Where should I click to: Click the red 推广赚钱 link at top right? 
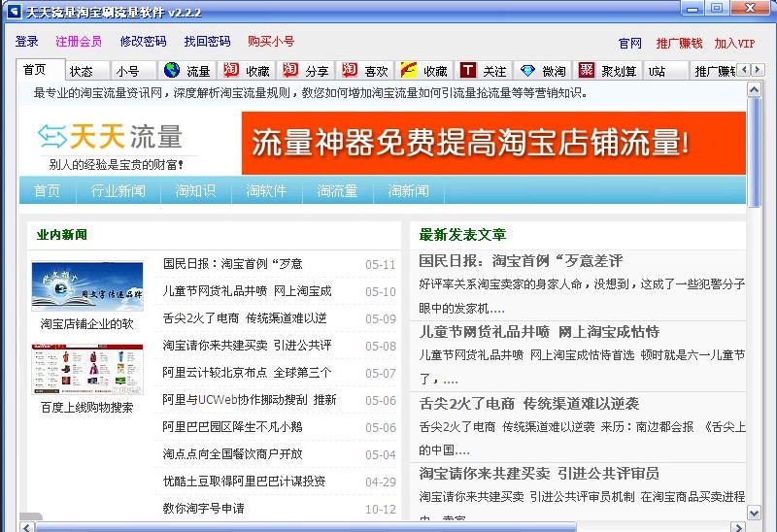click(679, 43)
